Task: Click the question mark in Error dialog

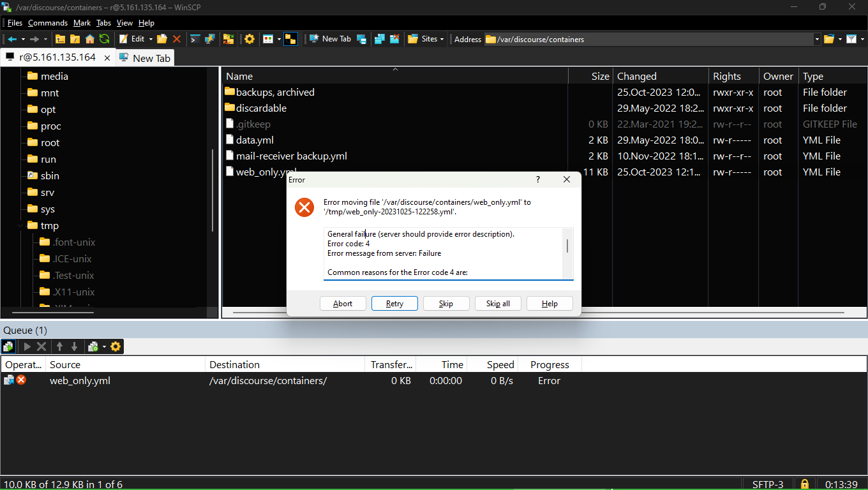Action: pos(537,180)
